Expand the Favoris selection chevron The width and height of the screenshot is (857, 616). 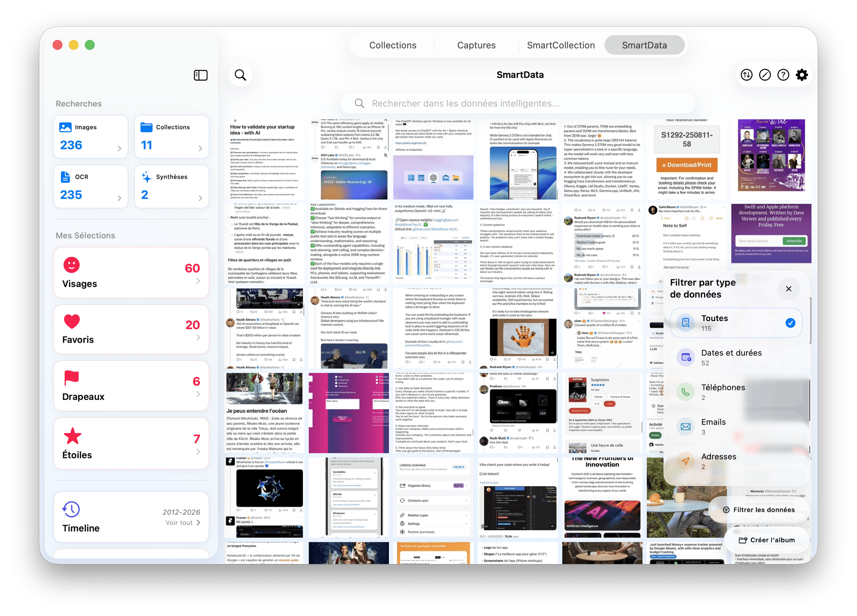click(x=198, y=337)
